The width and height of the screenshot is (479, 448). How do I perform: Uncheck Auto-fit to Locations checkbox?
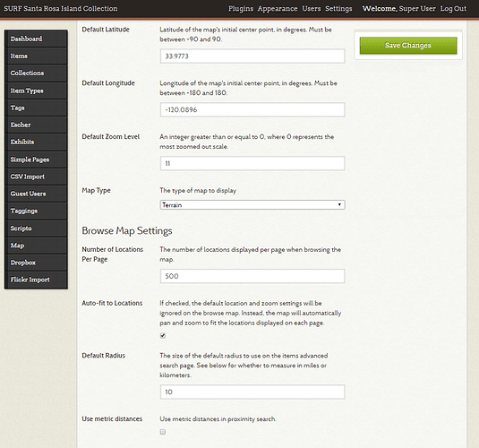[163, 335]
